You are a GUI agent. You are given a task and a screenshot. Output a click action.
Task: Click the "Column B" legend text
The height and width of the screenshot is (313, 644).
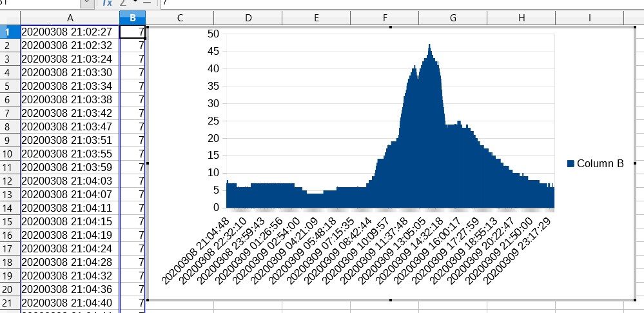pos(600,164)
